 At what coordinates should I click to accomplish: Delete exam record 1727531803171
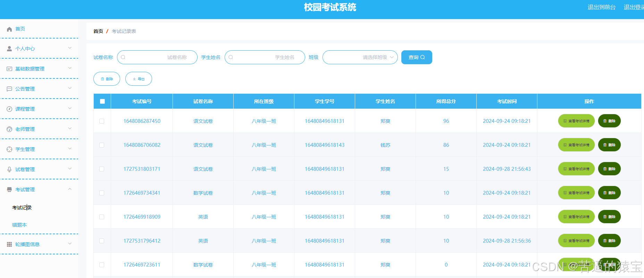coord(609,169)
